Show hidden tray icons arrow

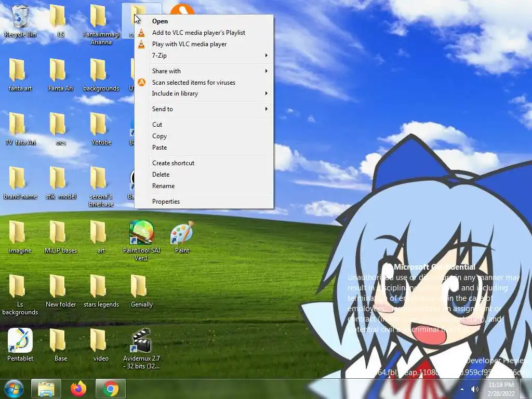pyautogui.click(x=462, y=389)
